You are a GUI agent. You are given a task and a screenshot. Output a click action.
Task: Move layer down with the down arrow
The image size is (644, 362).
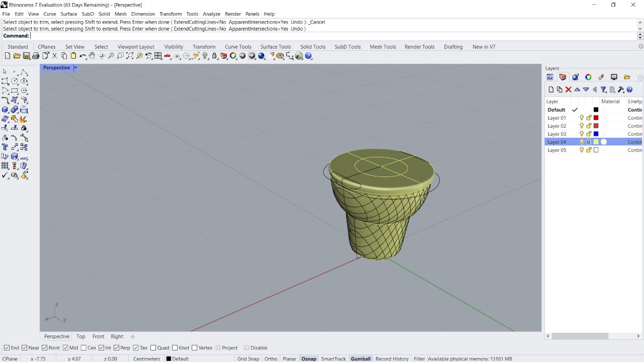[586, 89]
